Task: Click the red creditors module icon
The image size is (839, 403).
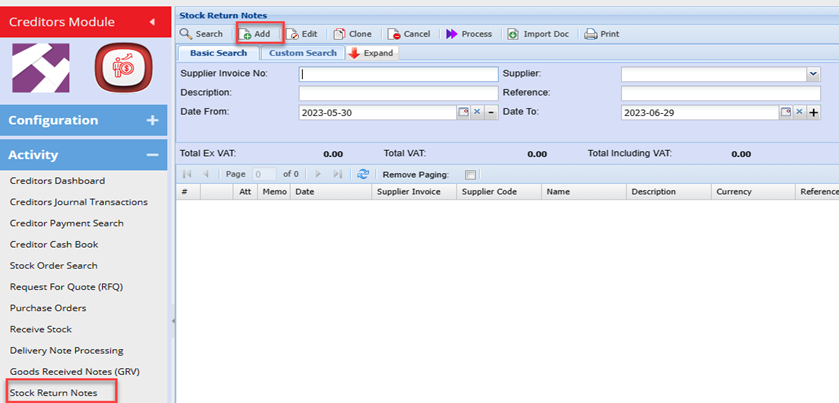Action: tap(124, 68)
